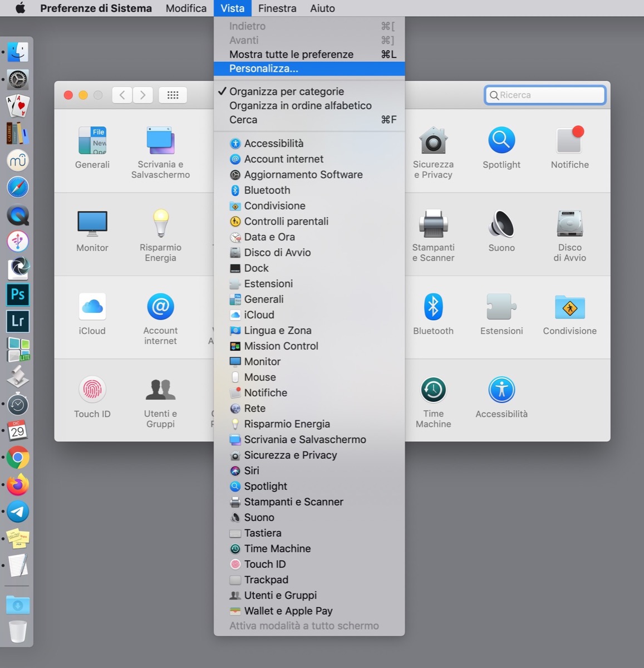Open the Suono speaker icon

(x=501, y=224)
